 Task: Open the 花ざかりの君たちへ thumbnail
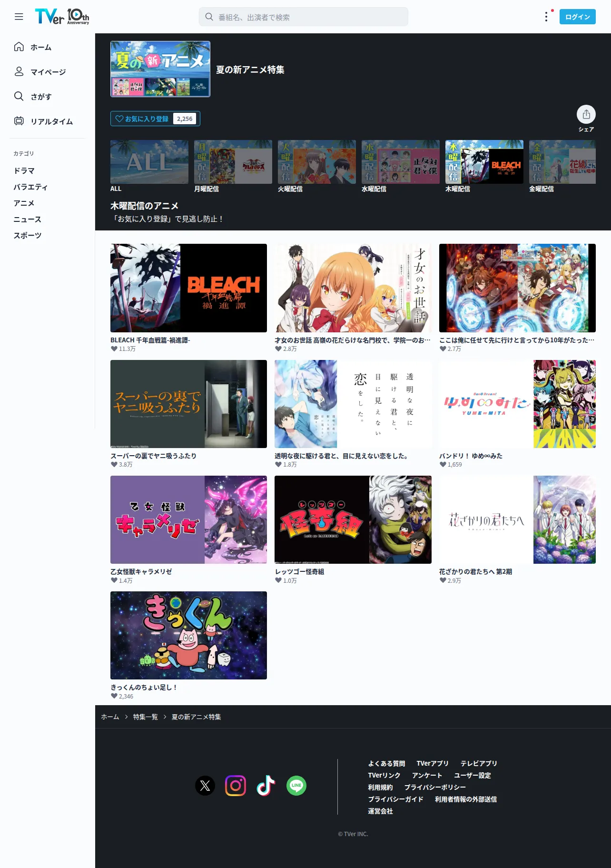(x=517, y=519)
